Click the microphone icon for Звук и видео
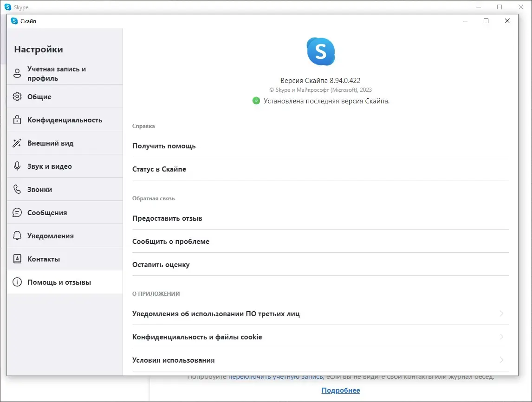532x402 pixels. pyautogui.click(x=17, y=166)
